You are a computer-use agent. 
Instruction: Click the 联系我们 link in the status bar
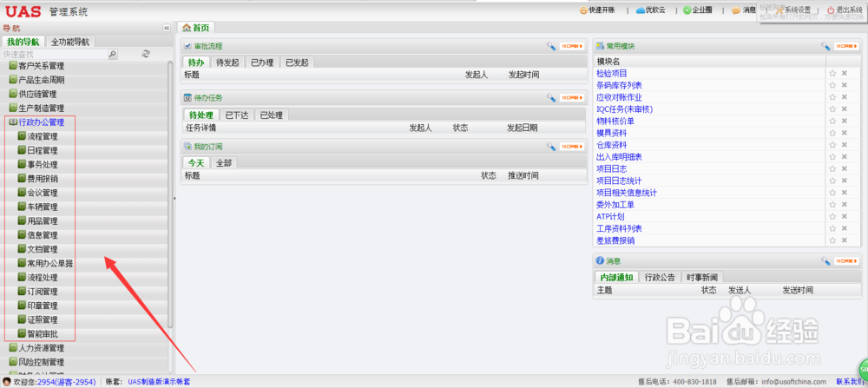(x=851, y=382)
